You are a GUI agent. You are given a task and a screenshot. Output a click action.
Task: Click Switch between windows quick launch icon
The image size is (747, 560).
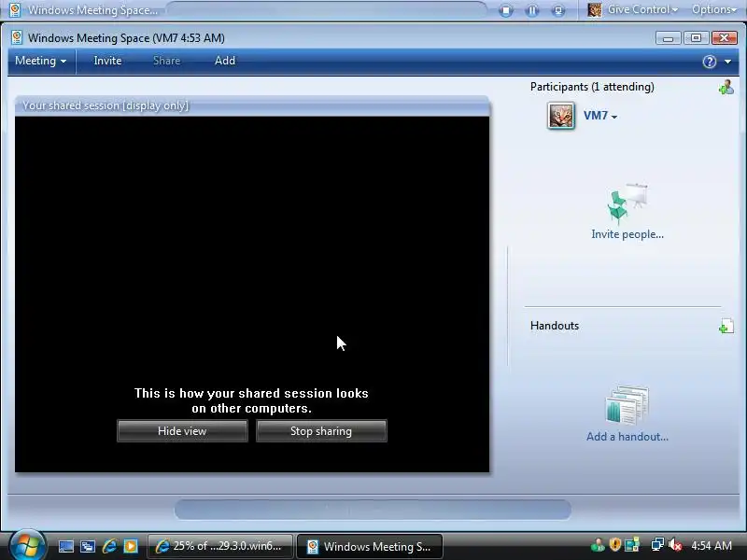(x=88, y=546)
